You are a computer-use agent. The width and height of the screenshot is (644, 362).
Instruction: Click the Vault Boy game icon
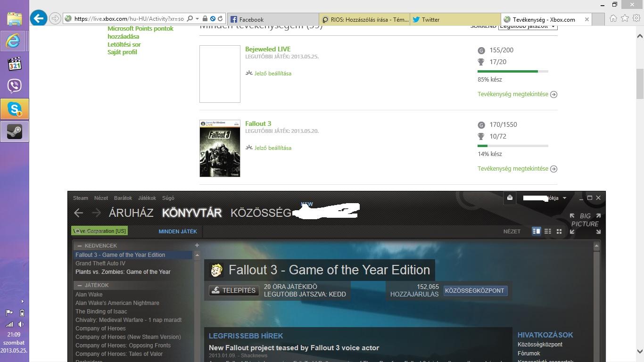click(x=216, y=270)
